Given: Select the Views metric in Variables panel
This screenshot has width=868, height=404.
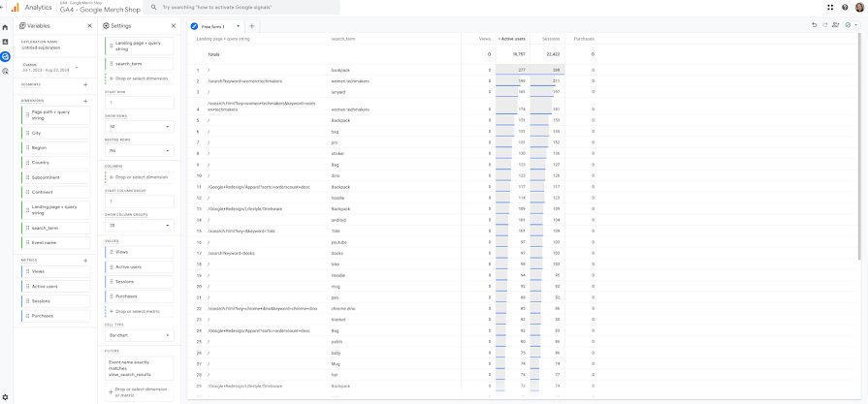Looking at the screenshot, I should (x=55, y=271).
